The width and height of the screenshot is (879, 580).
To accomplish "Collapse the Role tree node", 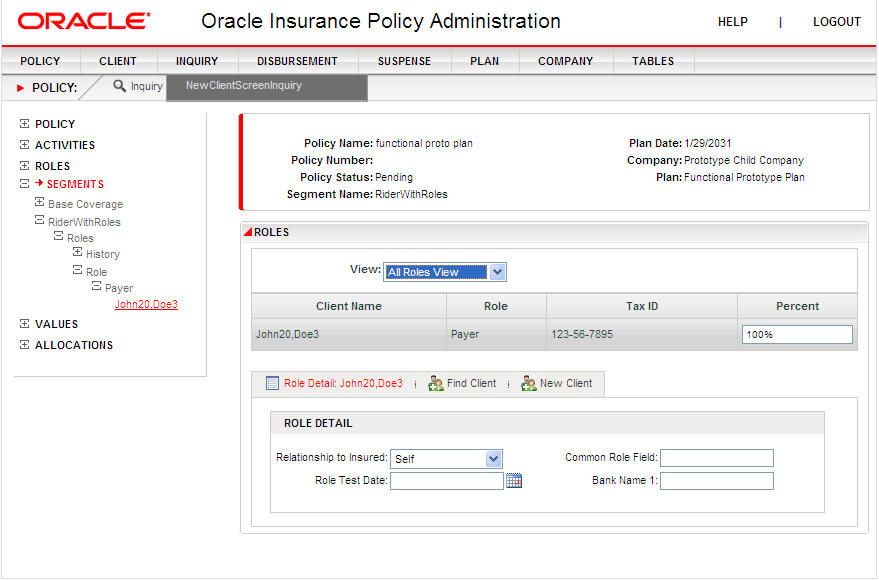I will pos(77,270).
